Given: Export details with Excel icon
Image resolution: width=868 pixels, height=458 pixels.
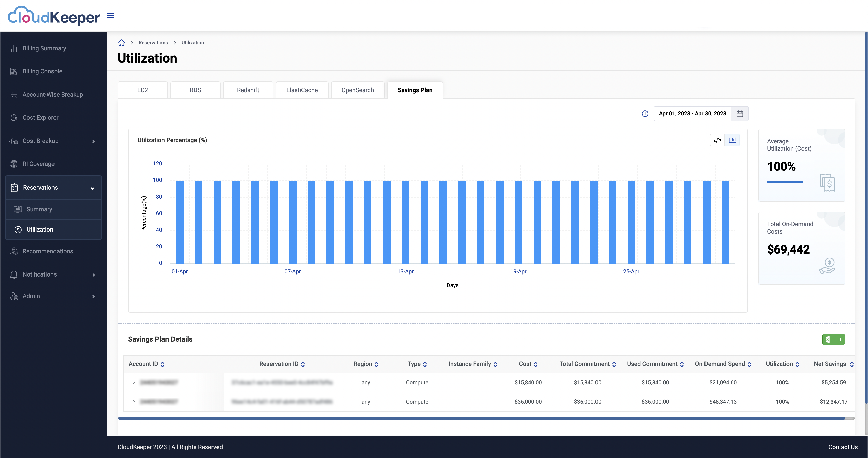Looking at the screenshot, I should tap(829, 339).
